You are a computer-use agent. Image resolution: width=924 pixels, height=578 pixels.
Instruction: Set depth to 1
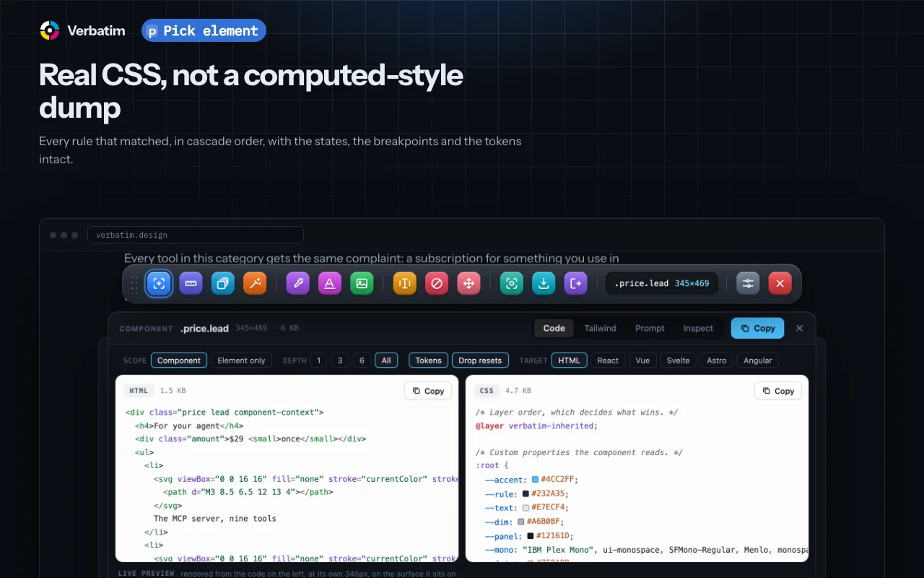point(318,361)
